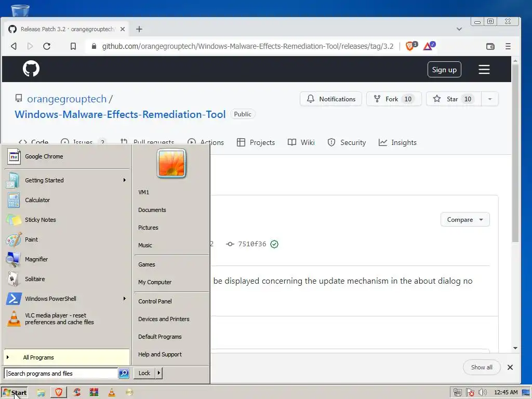The width and height of the screenshot is (532, 399).
Task: Open Windows Explorer from the taskbar
Action: point(41,393)
